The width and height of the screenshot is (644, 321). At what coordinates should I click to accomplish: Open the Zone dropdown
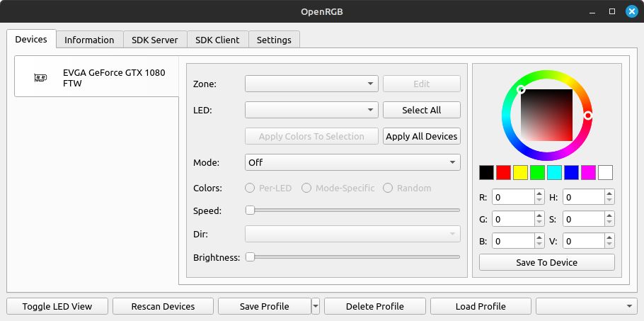click(311, 84)
